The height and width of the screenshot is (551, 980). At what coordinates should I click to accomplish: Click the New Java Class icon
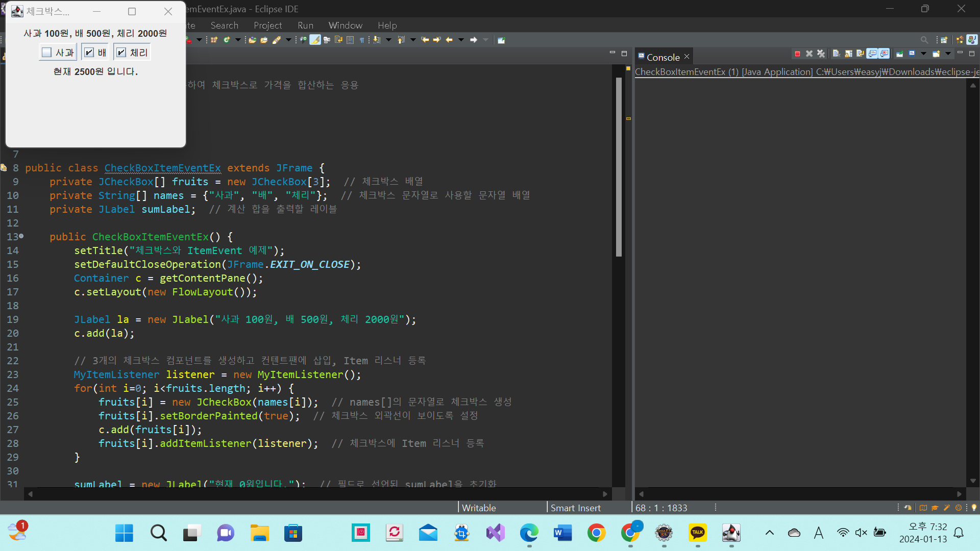tap(226, 40)
